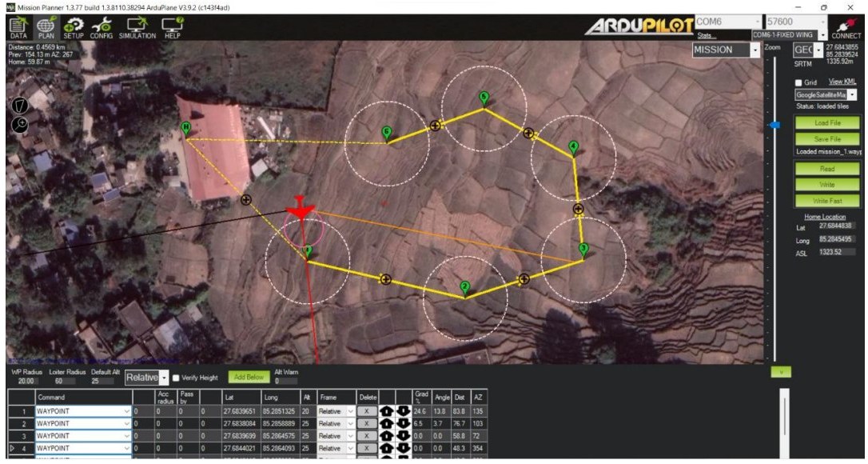868x464 pixels.
Task: Delete waypoint row 2 with X button
Action: tap(366, 423)
